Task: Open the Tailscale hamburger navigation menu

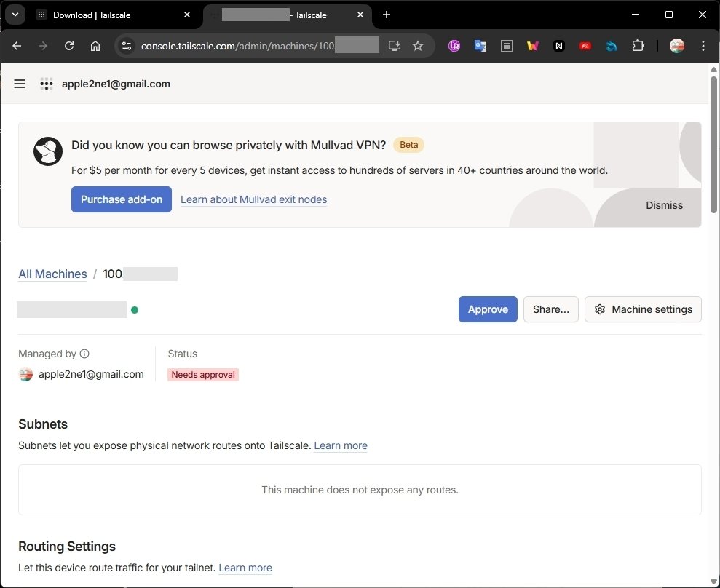Action: point(20,84)
